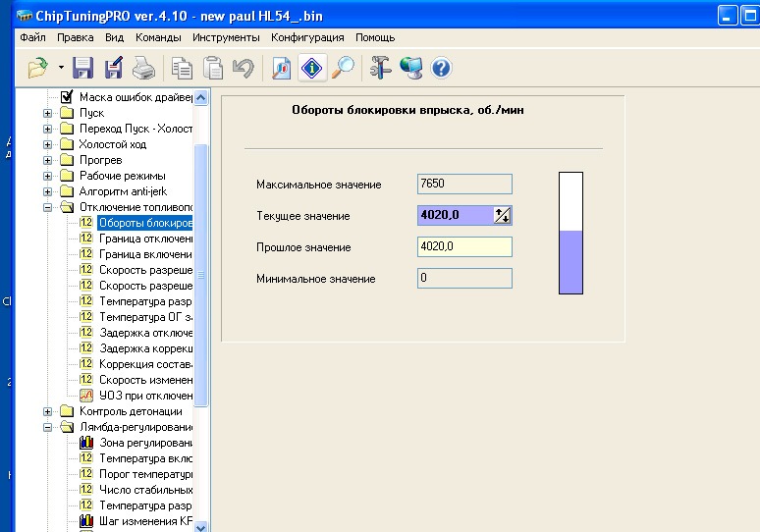Collapse the Отключение топливоп tree node

click(47, 207)
